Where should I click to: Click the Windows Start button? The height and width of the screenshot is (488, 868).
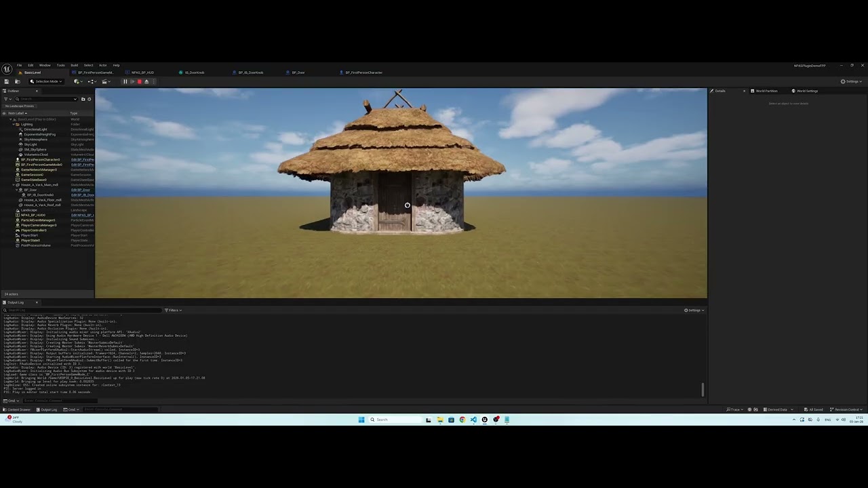tap(361, 420)
